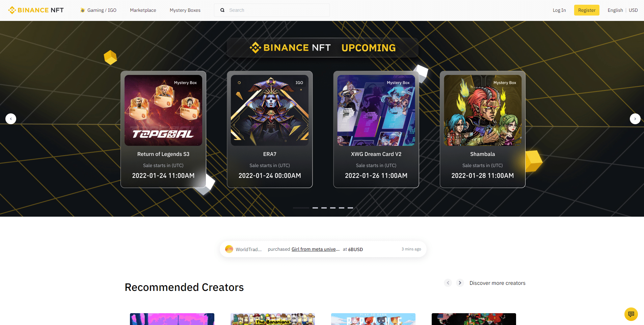The image size is (644, 325).
Task: Click the Search input field
Action: 272,10
